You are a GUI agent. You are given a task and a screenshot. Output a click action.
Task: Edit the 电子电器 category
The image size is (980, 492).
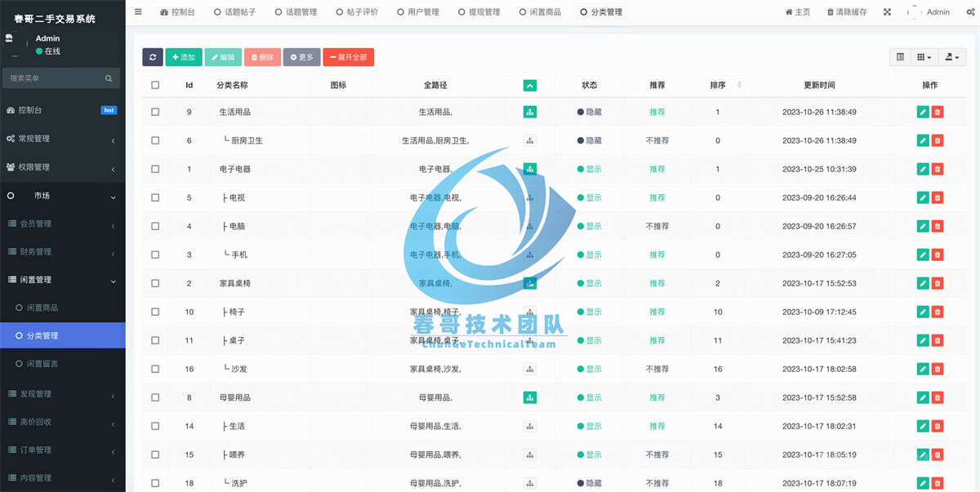923,169
